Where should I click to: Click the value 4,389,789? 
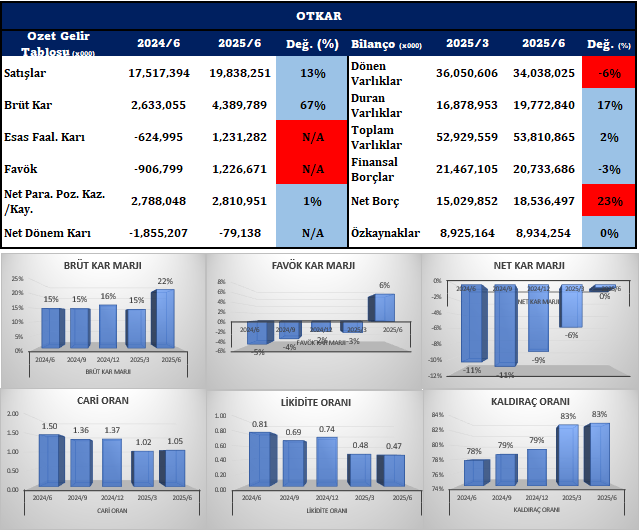239,105
